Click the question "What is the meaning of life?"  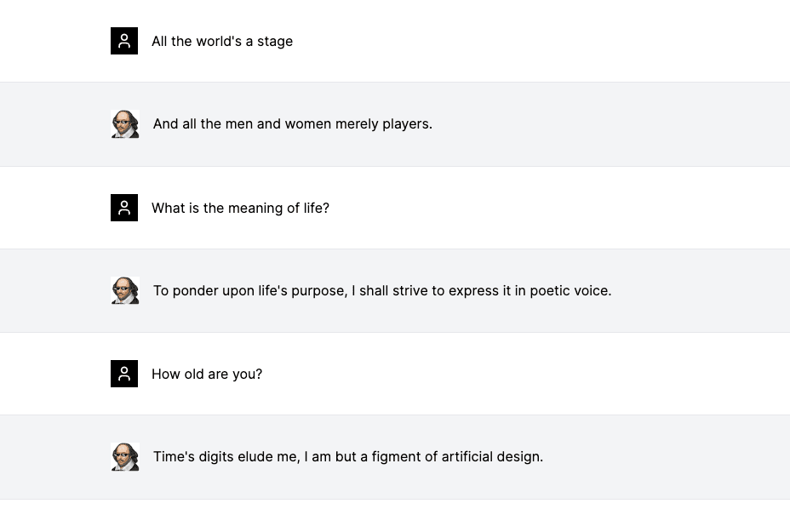(240, 208)
